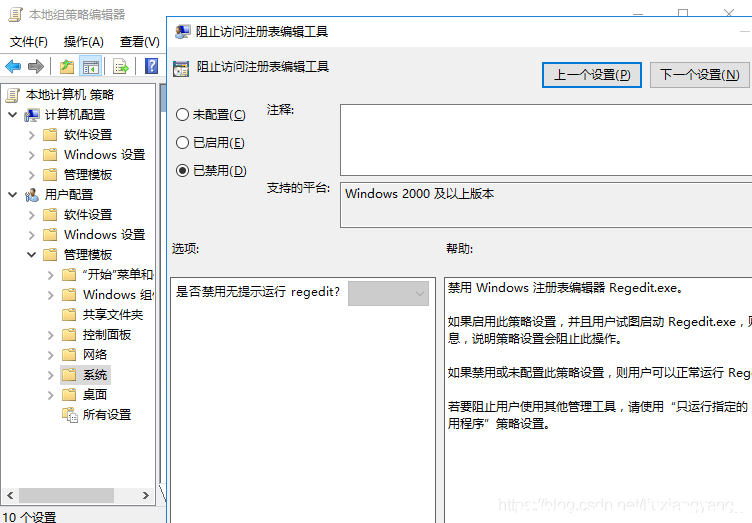Select the 已禁用(D) radio button

coord(182,170)
